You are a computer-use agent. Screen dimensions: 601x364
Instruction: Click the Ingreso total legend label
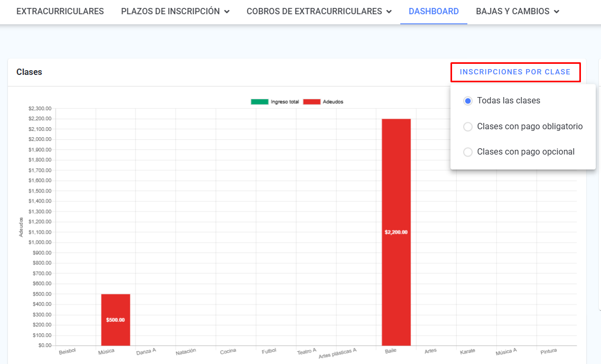point(285,102)
